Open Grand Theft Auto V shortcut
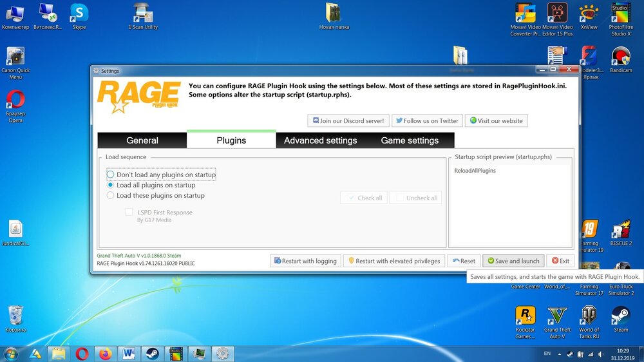This screenshot has height=362, width=644. coord(557,322)
